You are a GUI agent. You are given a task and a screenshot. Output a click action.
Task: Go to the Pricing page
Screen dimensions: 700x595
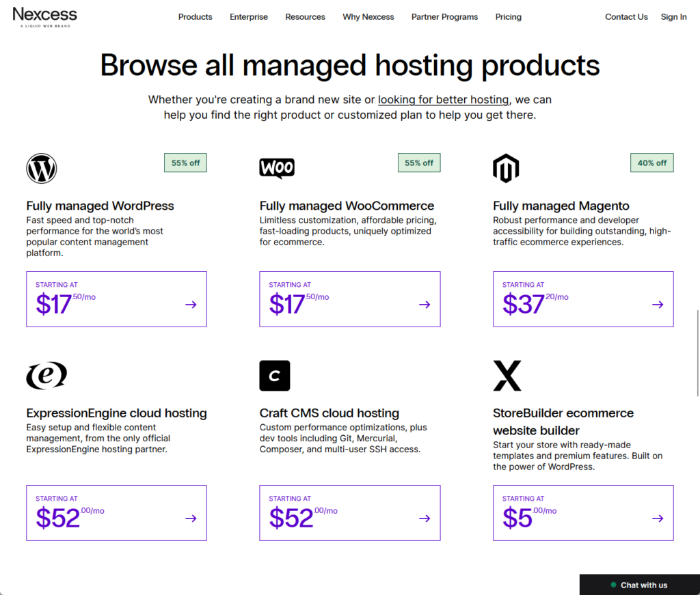tap(508, 17)
